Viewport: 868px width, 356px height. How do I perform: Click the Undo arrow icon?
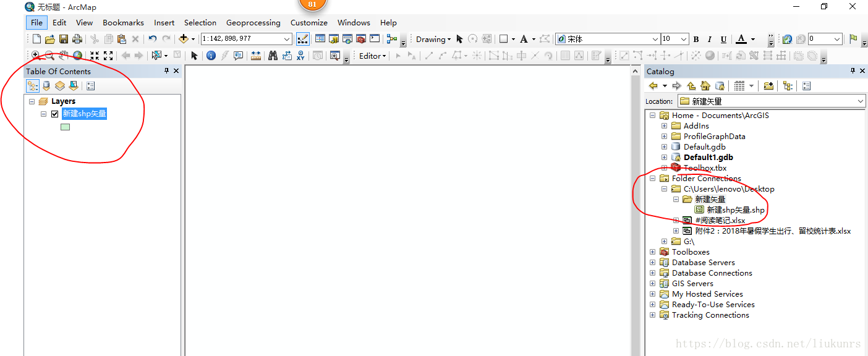coord(152,39)
